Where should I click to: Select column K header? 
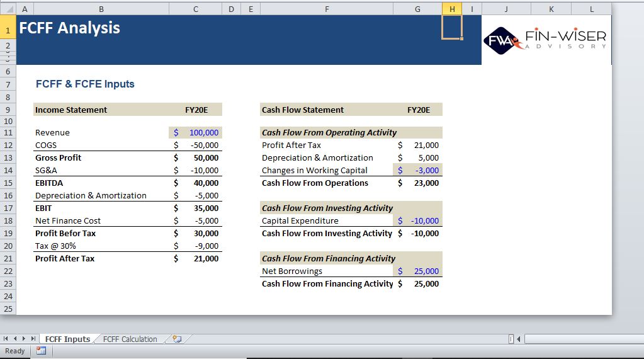tap(551, 9)
